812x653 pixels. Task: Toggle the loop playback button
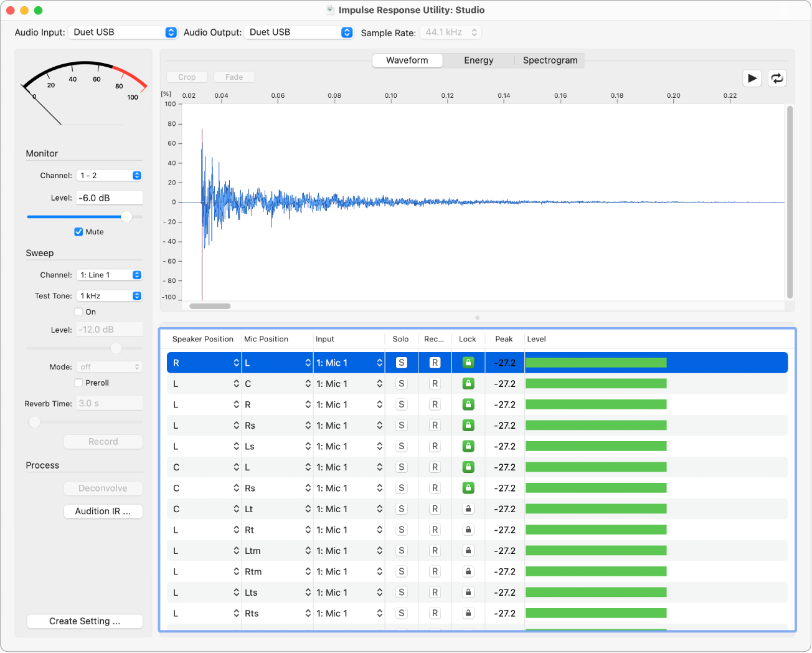point(777,79)
